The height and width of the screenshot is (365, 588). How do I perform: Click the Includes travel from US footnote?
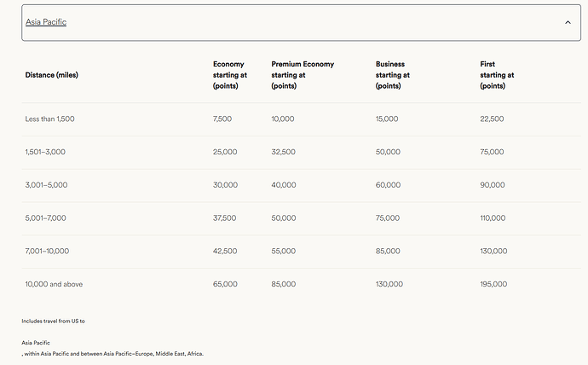53,322
